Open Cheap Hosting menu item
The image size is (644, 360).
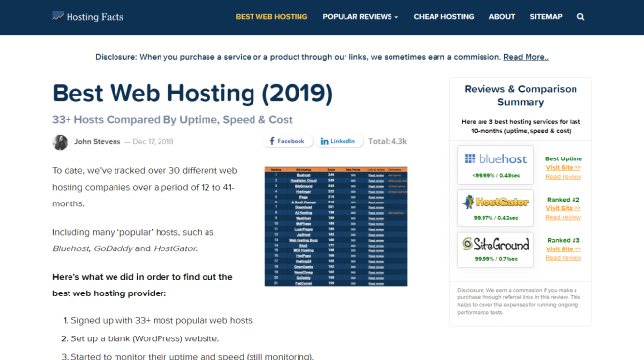pyautogui.click(x=443, y=17)
